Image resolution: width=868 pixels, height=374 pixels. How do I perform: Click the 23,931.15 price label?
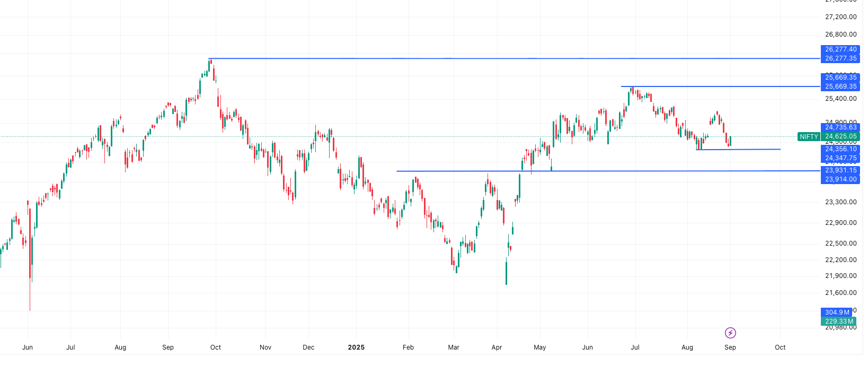click(840, 170)
